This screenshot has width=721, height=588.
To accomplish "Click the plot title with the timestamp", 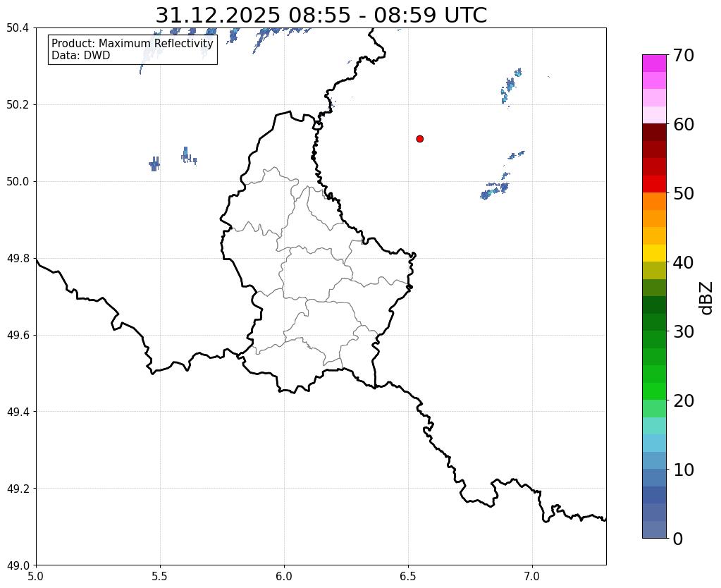I will [321, 16].
